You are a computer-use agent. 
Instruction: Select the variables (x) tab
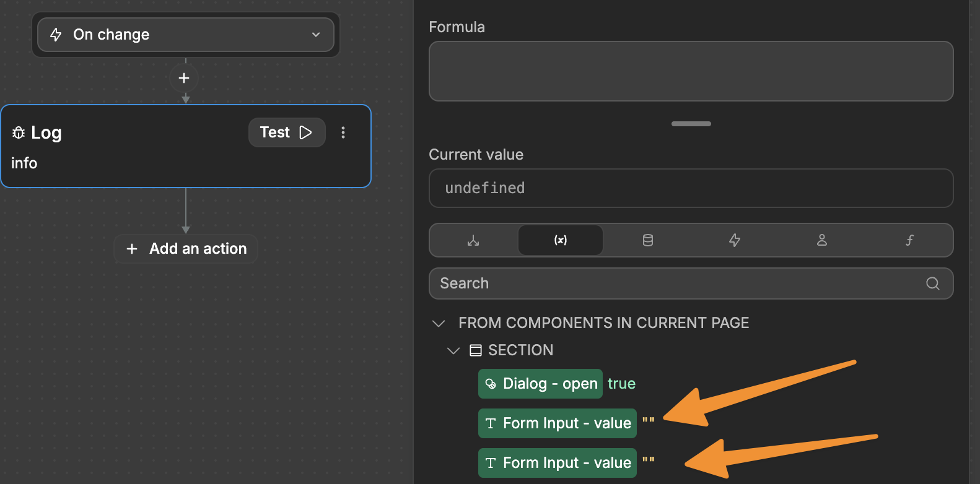[560, 240]
